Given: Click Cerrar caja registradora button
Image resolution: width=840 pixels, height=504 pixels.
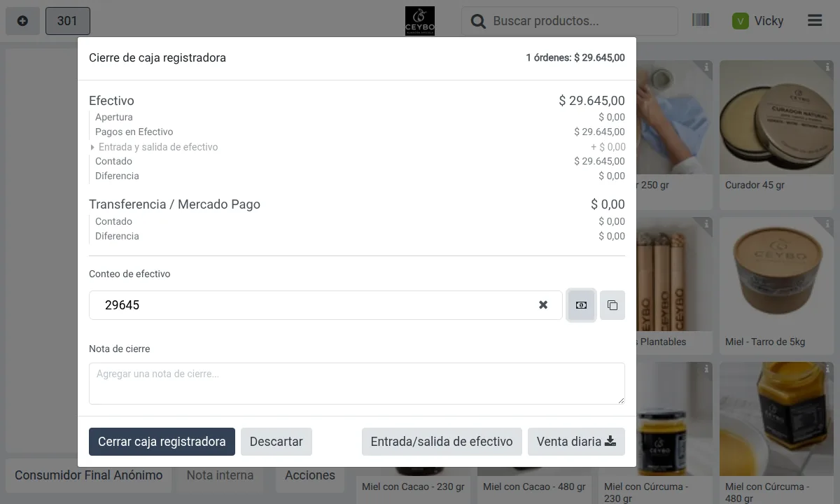Looking at the screenshot, I should (x=162, y=442).
